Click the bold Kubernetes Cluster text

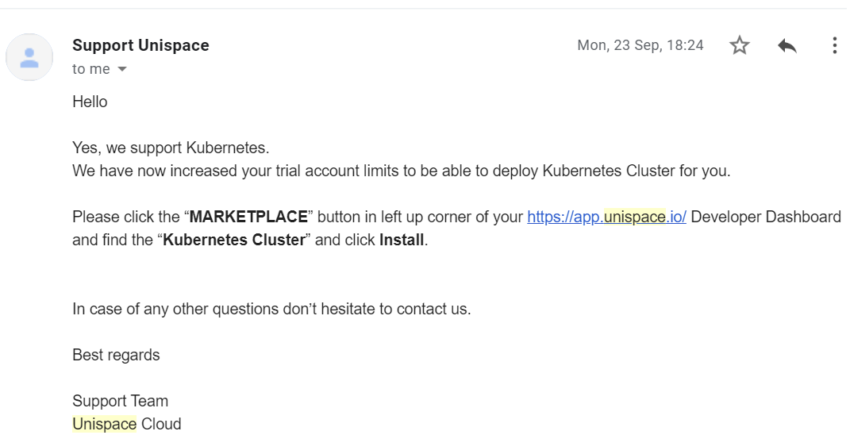234,240
